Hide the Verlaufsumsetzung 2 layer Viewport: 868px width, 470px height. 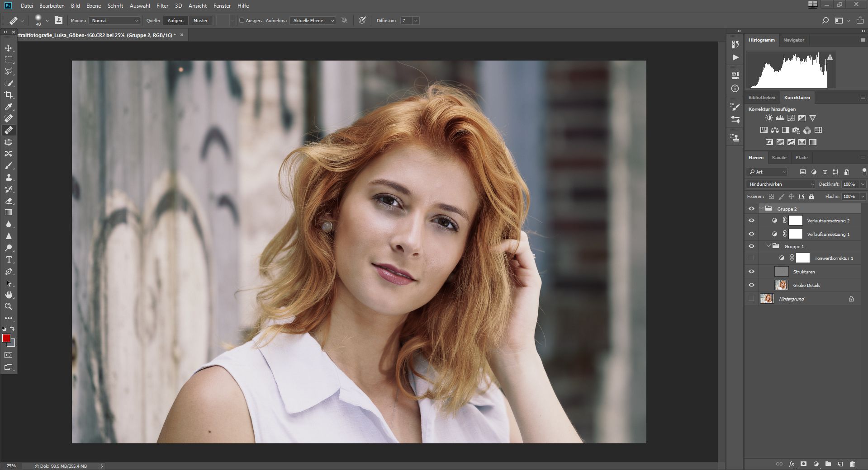(x=751, y=221)
